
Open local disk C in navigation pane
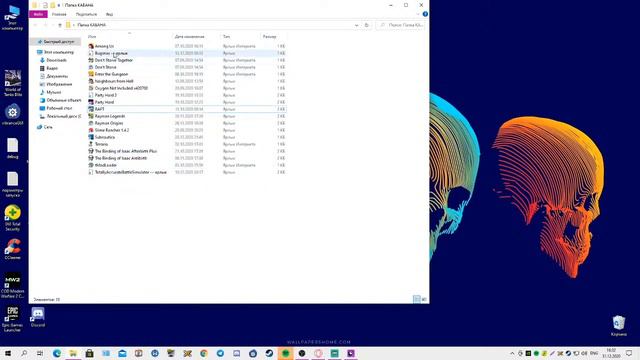click(60, 116)
